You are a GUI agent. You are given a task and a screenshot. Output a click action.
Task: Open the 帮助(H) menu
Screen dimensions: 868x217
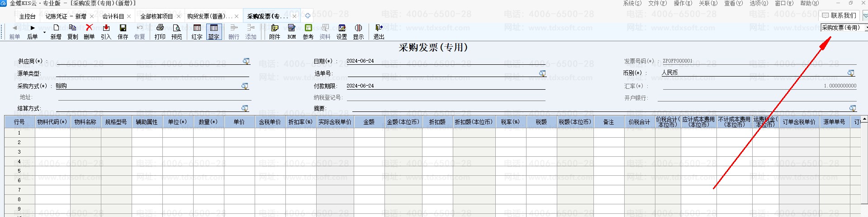(x=809, y=3)
